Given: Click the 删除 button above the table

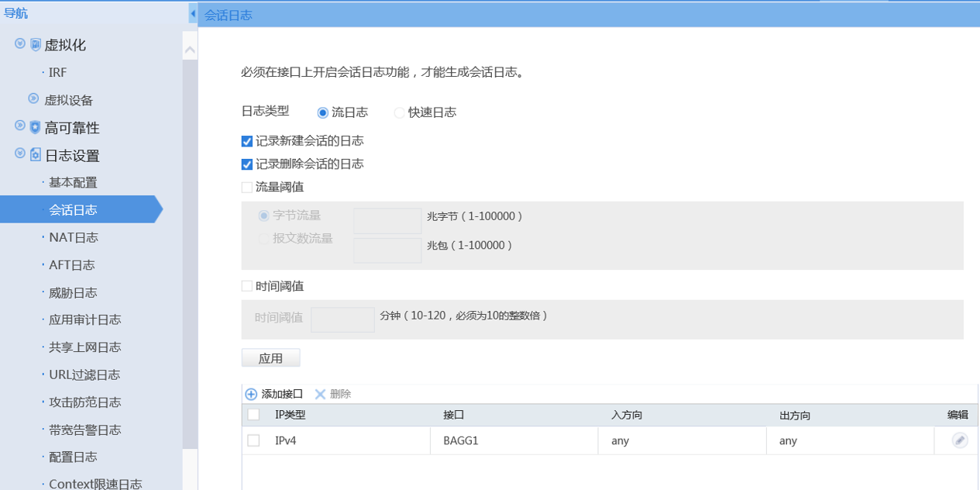Looking at the screenshot, I should [x=340, y=394].
